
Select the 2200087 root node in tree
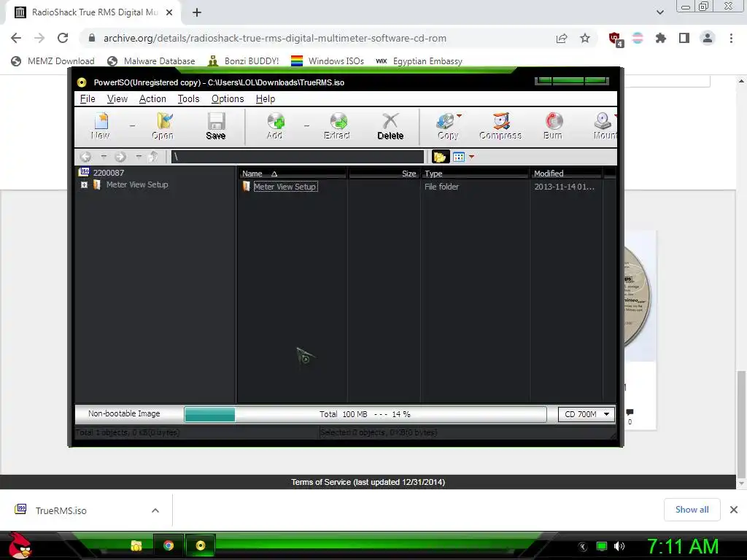(109, 173)
